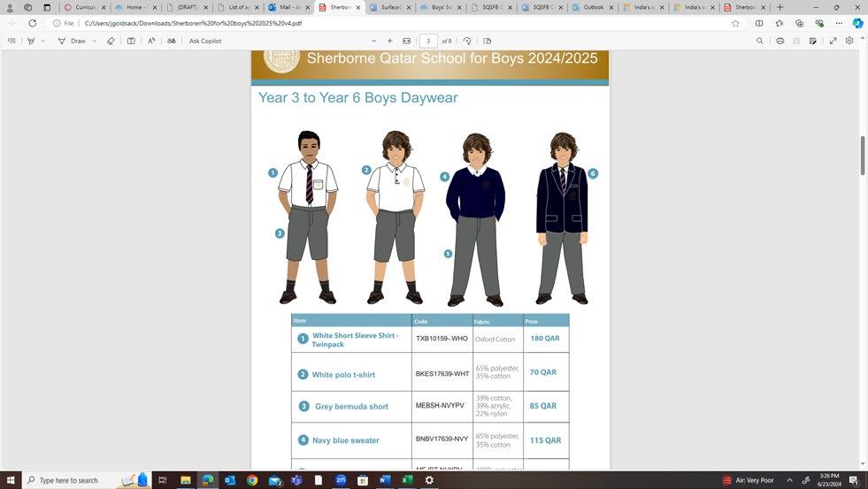This screenshot has height=489, width=868.
Task: Select the Erase tool
Action: (x=111, y=41)
